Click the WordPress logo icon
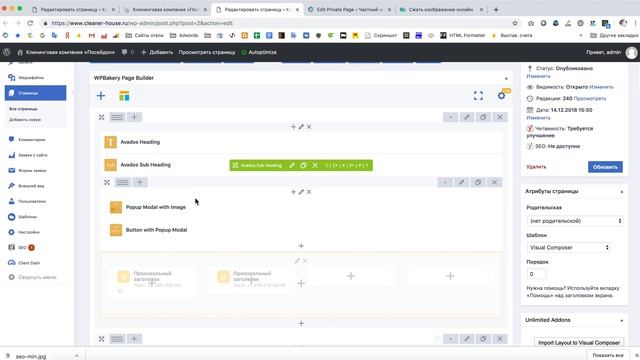 tap(7, 52)
